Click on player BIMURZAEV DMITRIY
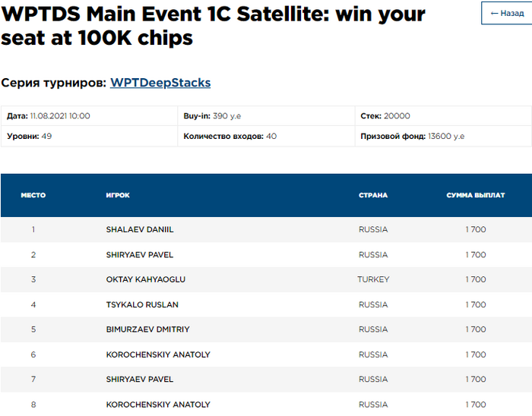Viewport: 532px width, 416px height. (147, 329)
